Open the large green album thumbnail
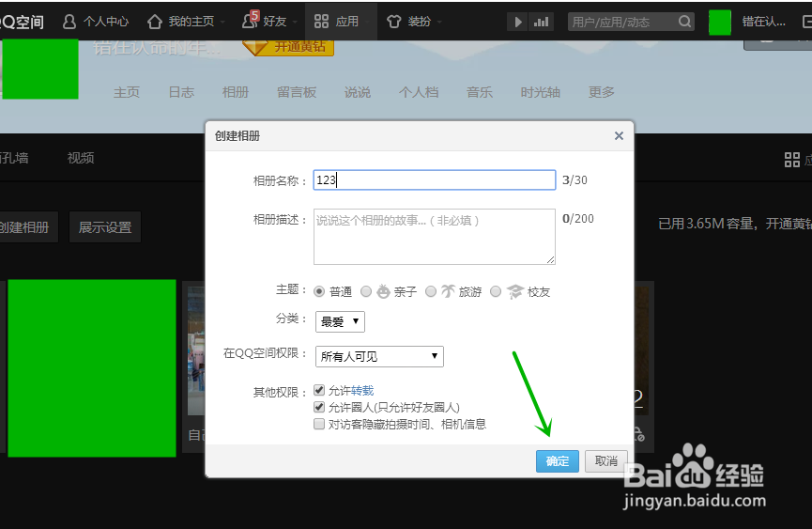The image size is (812, 529). (x=92, y=368)
